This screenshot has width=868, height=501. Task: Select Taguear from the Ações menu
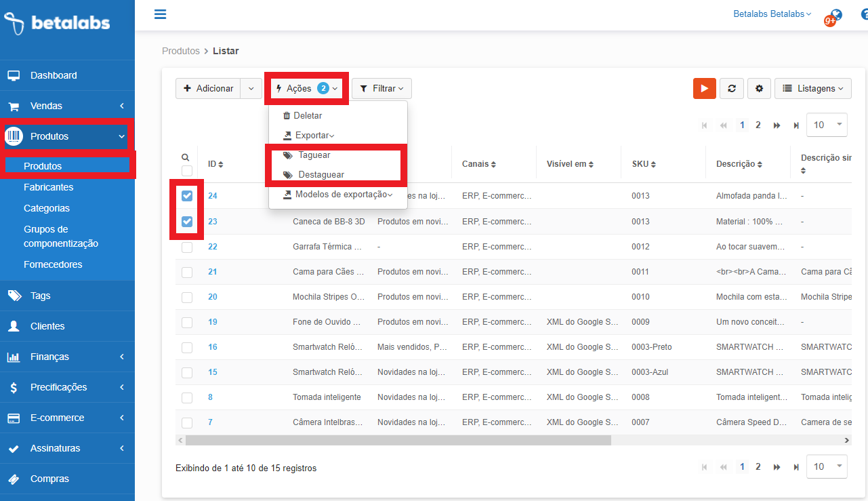click(x=314, y=155)
